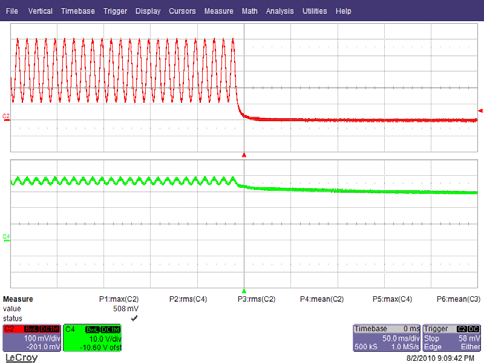Click the -10.60 V ofst C4 offset value
Image resolution: width=484 pixels, height=363 pixels.
pyautogui.click(x=101, y=348)
